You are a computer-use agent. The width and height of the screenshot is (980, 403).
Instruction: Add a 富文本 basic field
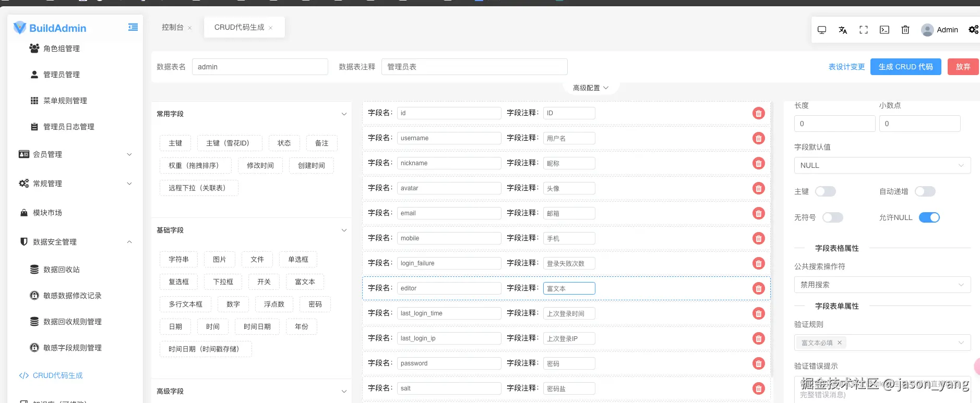coord(305,282)
